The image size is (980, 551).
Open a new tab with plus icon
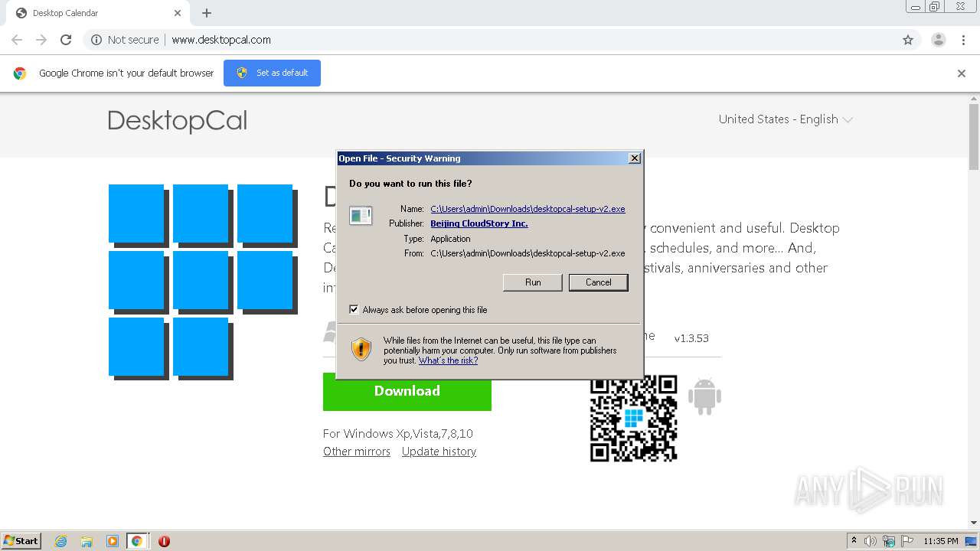pyautogui.click(x=207, y=13)
